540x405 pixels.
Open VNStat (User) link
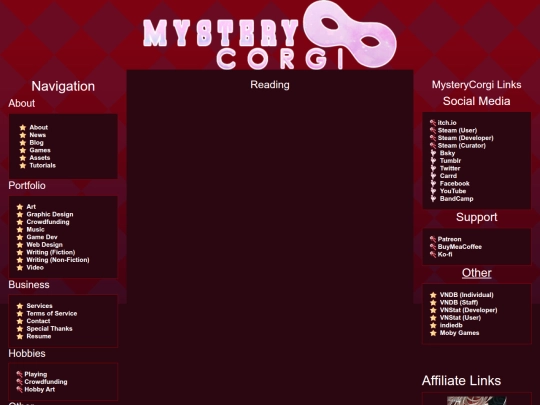click(x=460, y=318)
